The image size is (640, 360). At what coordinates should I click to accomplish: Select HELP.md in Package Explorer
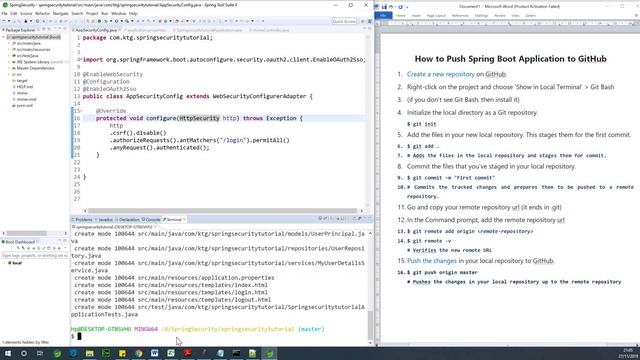click(24, 87)
